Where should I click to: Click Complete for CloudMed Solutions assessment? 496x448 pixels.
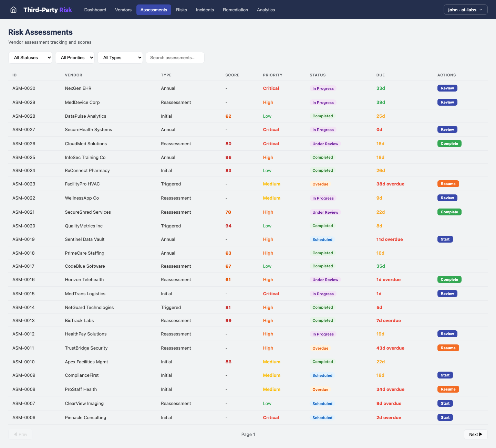coord(449,143)
